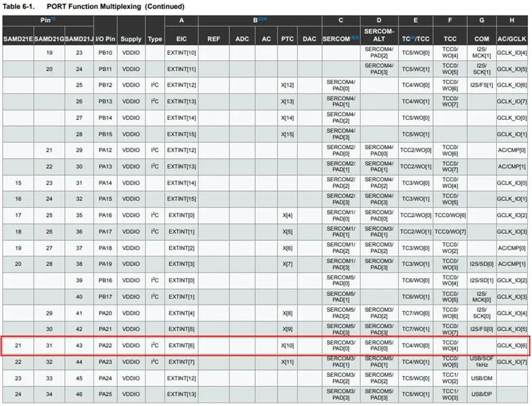Click the PB14 I/O pin cell
Screen dimensions: 532x406
click(105, 118)
